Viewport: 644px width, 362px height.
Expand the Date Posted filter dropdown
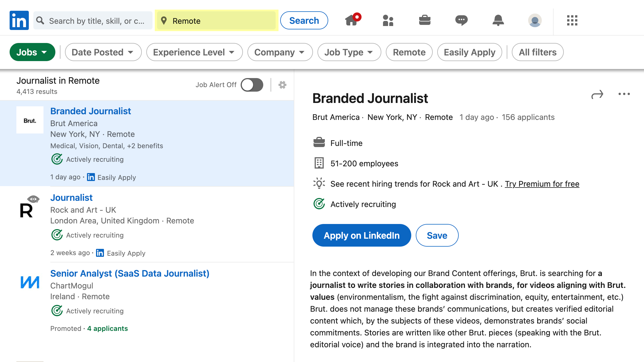103,52
